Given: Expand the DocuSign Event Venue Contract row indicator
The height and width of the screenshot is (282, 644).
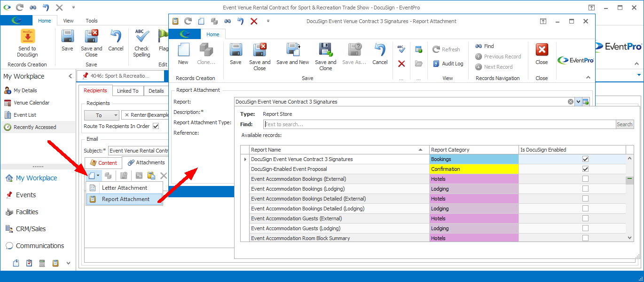Looking at the screenshot, I should click(244, 159).
